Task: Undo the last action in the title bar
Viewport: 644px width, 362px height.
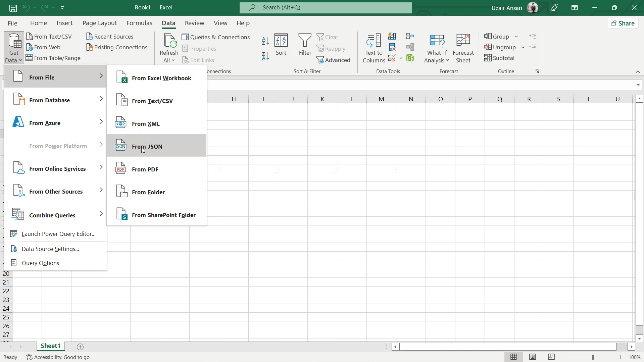Action: click(x=26, y=8)
